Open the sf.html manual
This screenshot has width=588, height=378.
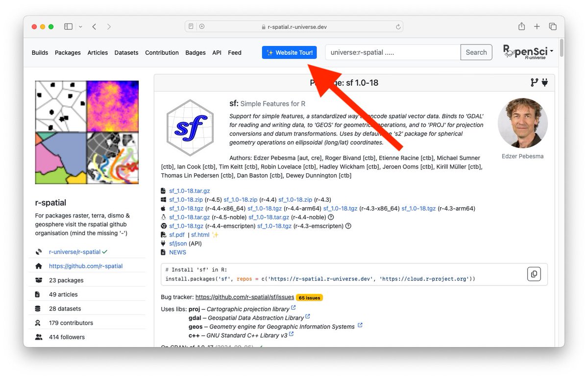click(x=200, y=235)
